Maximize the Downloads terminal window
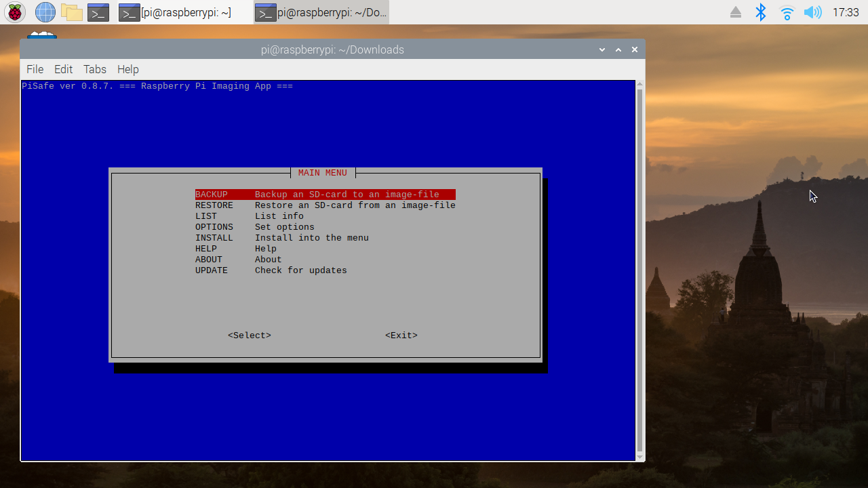This screenshot has height=488, width=868. pos(618,49)
